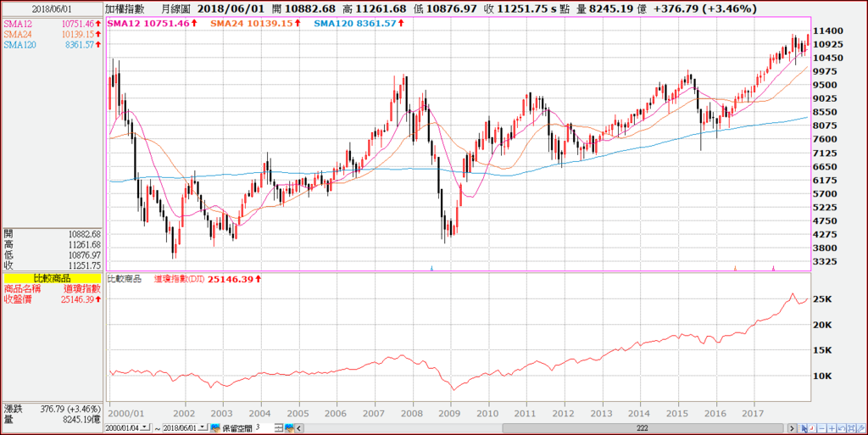Click the 收盤價 25146.39 row

coord(52,299)
